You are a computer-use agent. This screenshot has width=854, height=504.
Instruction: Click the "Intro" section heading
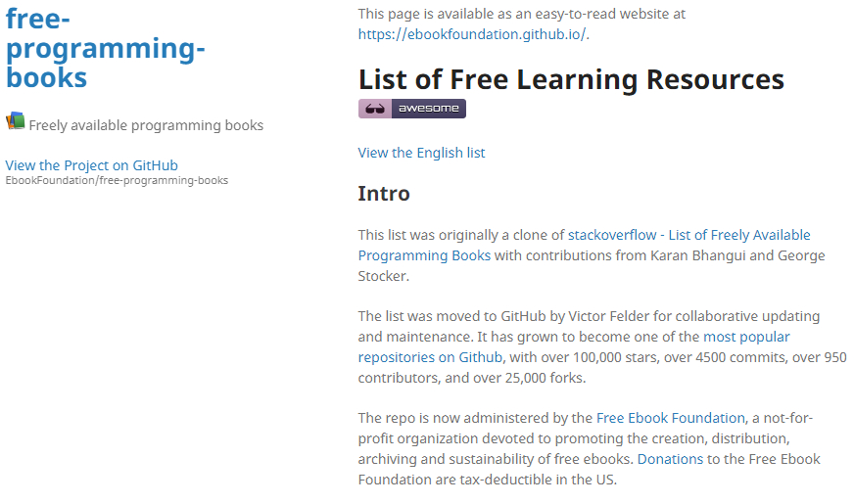click(384, 194)
